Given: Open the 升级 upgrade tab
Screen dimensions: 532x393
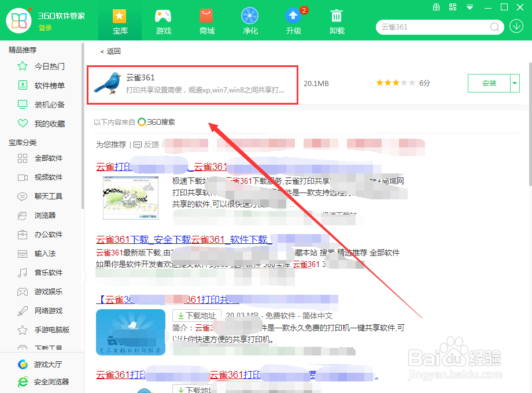Looking at the screenshot, I should 294,22.
